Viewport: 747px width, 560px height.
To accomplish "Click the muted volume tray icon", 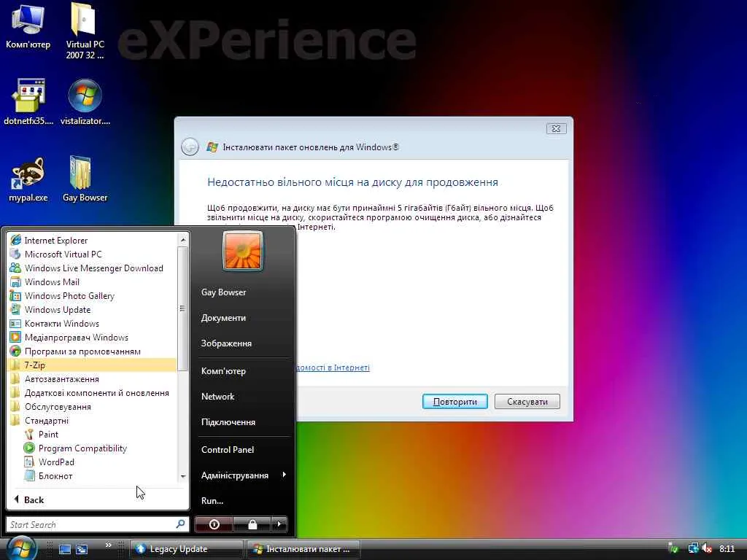I will coord(707,548).
